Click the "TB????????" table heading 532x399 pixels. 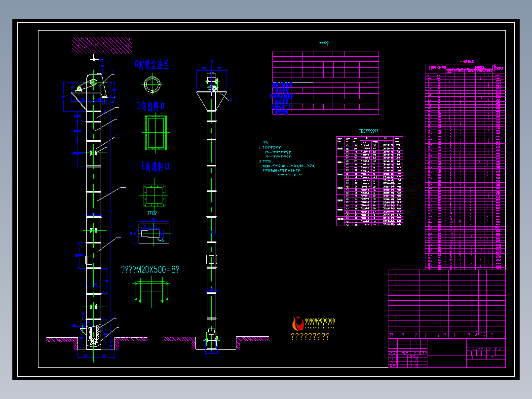click(369, 131)
